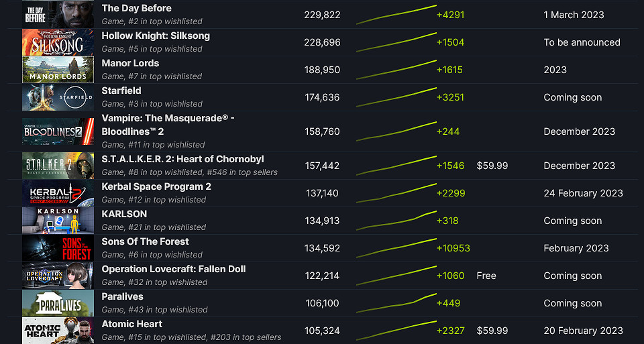The image size is (644, 344).
Task: Open Sons Of The Forest title link
Action: (145, 242)
